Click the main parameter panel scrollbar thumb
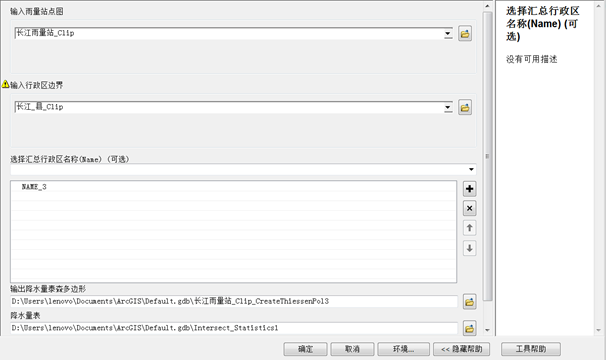606x360 pixels. [x=487, y=156]
